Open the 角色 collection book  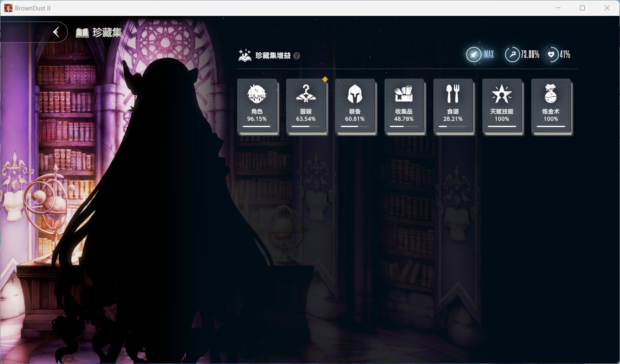pos(257,106)
